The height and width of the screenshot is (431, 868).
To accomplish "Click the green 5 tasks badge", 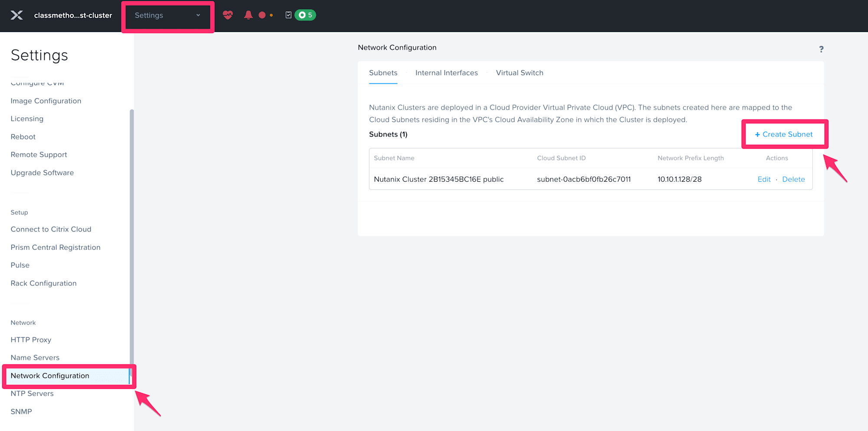I will pos(305,15).
